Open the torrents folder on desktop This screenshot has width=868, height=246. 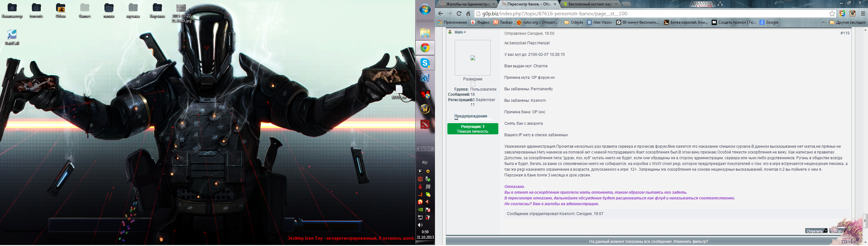coord(36,11)
